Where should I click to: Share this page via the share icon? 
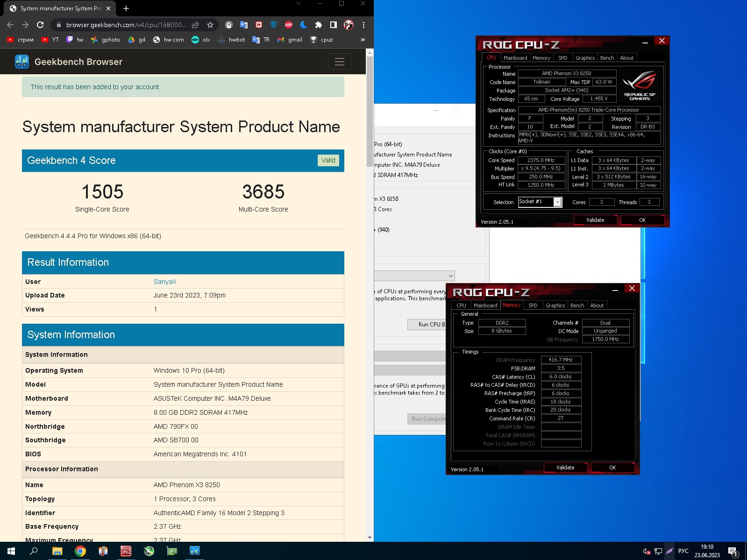195,25
